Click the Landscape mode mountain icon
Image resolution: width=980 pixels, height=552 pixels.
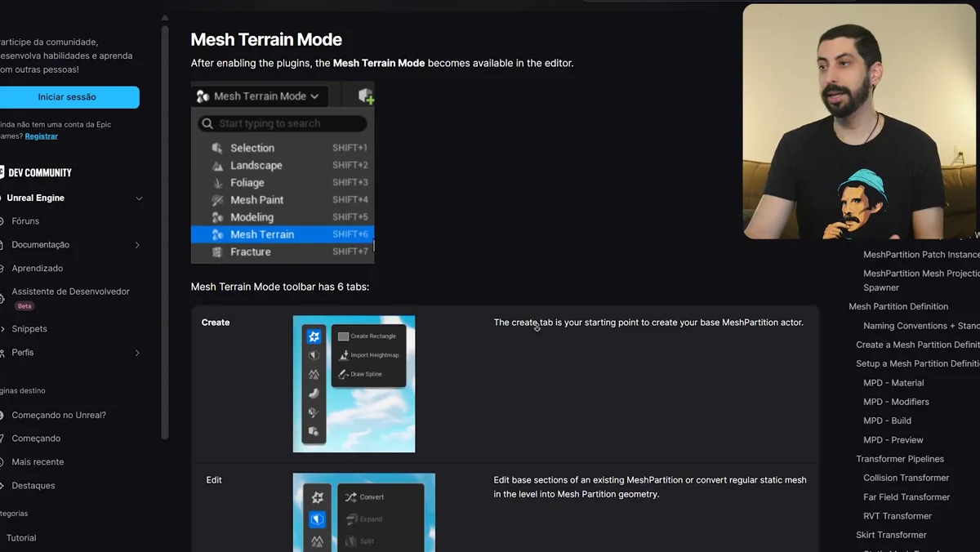point(217,165)
